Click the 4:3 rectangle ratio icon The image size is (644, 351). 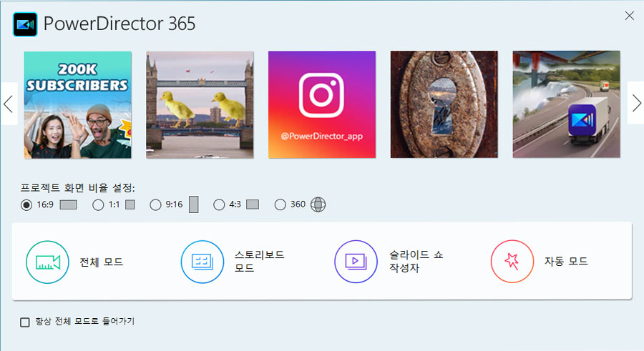click(253, 204)
